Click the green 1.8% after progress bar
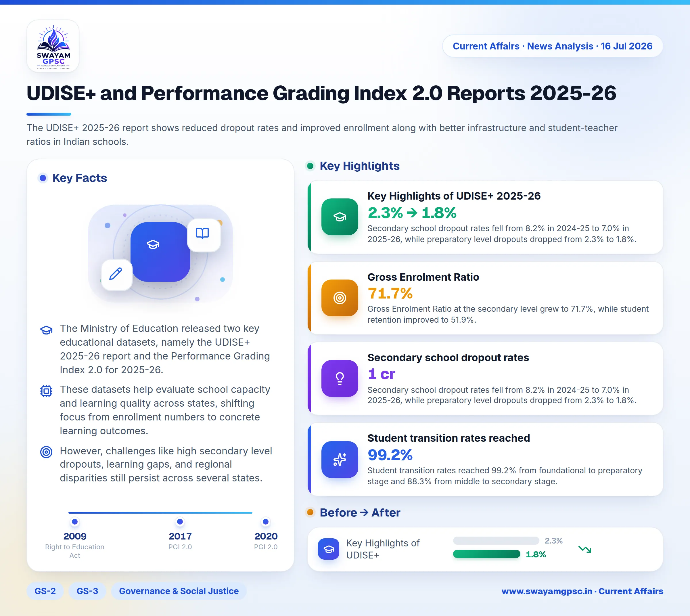 [x=486, y=554]
